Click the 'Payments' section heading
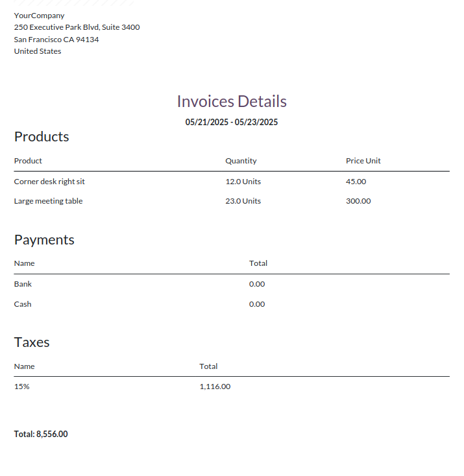 point(44,239)
